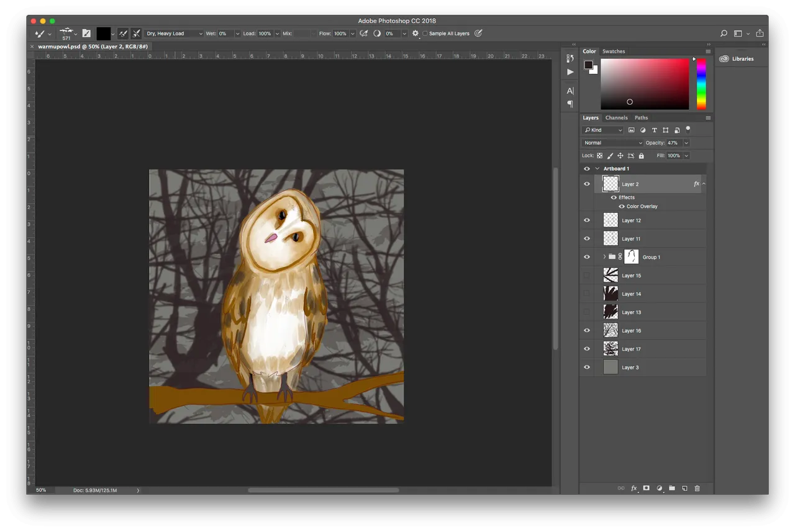Open the Kind layer filter dropdown

(x=602, y=130)
